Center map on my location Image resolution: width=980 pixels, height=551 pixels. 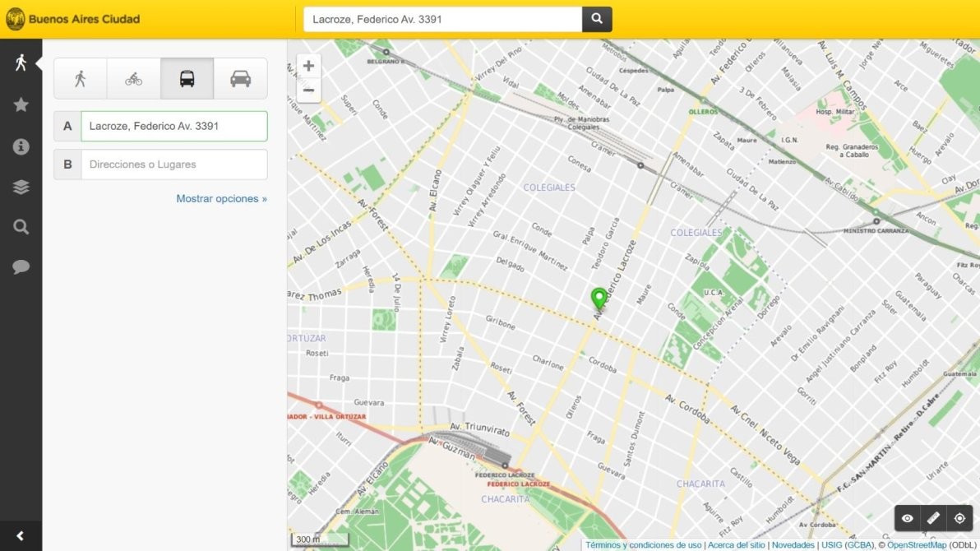pyautogui.click(x=959, y=518)
